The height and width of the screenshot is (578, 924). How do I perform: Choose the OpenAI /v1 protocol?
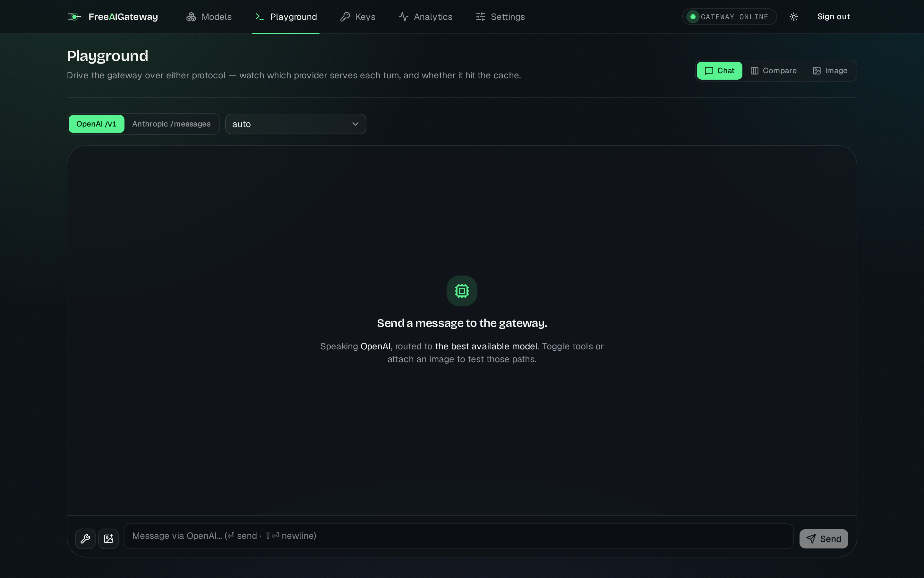[96, 124]
